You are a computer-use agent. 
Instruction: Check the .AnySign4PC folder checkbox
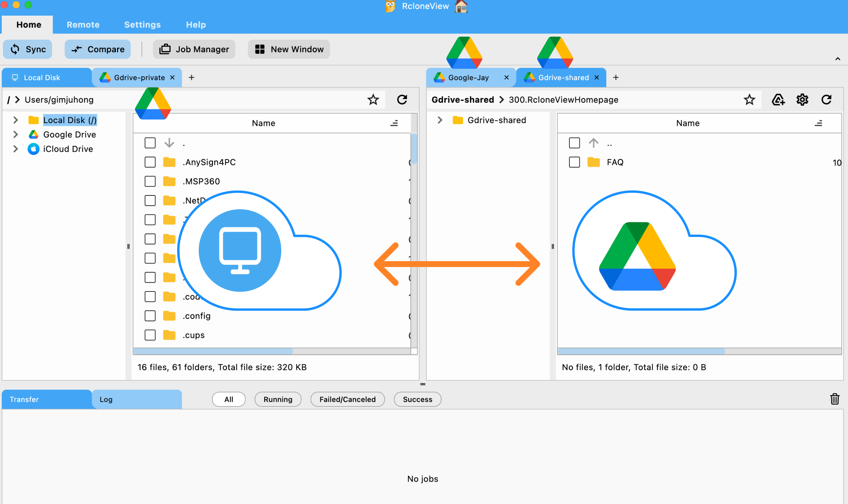[149, 162]
